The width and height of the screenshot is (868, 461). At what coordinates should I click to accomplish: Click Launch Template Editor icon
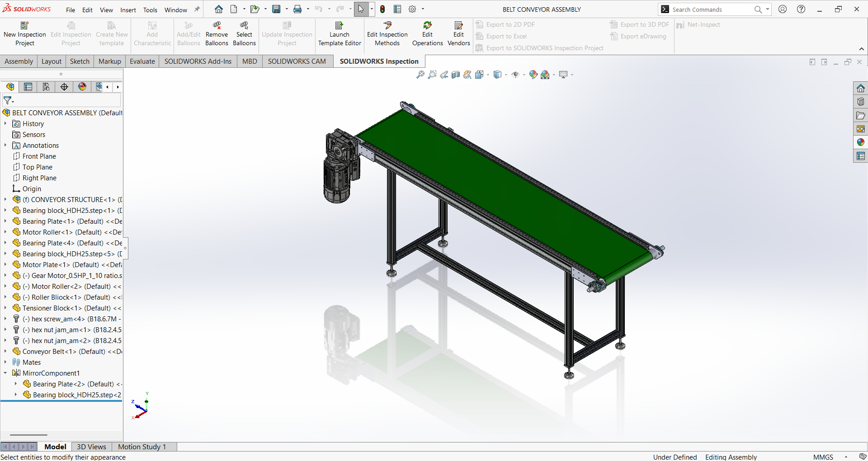pos(340,34)
